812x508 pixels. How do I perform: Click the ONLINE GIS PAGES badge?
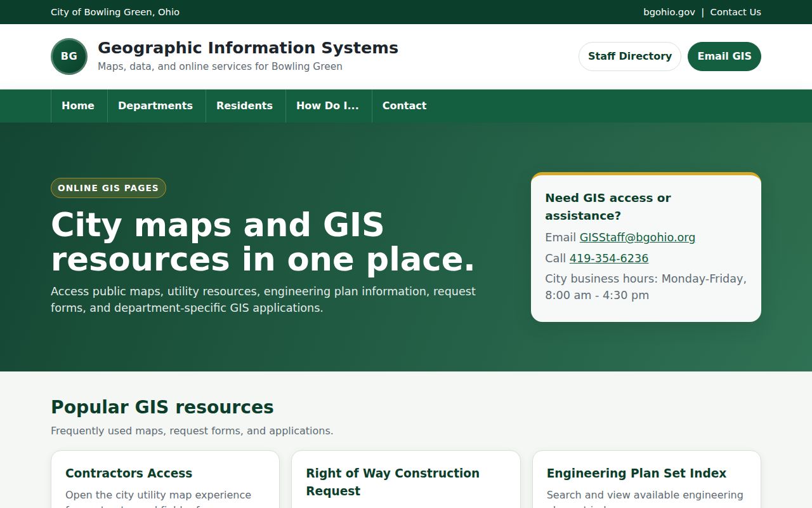pyautogui.click(x=108, y=188)
